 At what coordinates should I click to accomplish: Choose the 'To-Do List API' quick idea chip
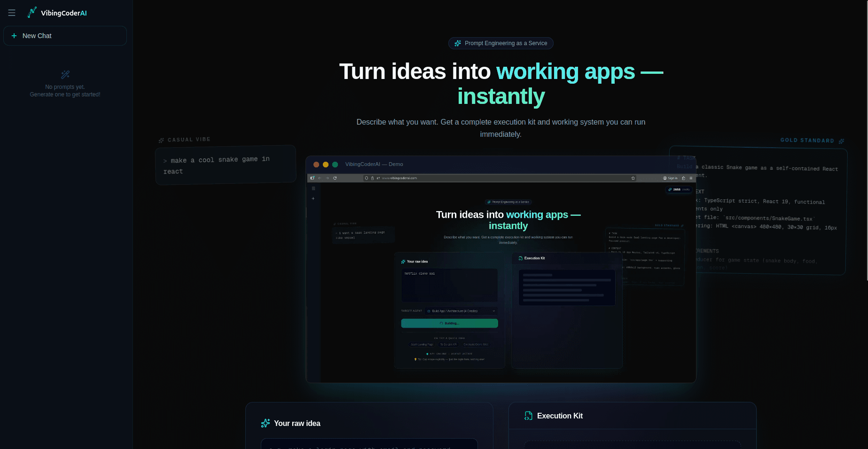(448, 345)
